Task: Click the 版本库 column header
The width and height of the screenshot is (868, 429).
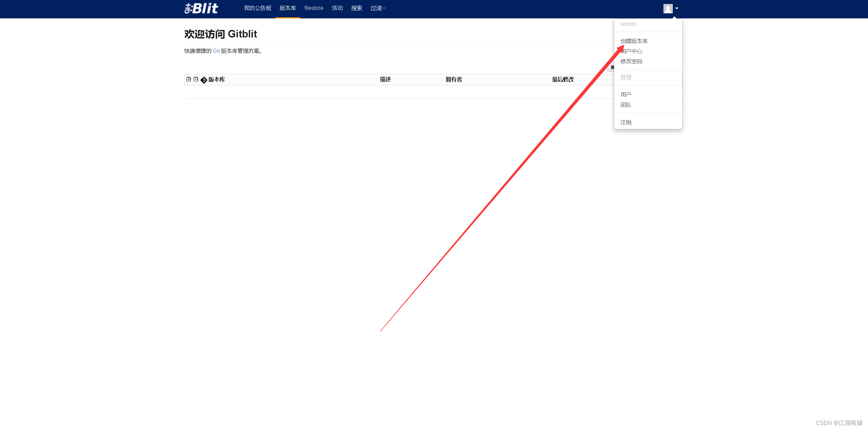Action: [217, 80]
